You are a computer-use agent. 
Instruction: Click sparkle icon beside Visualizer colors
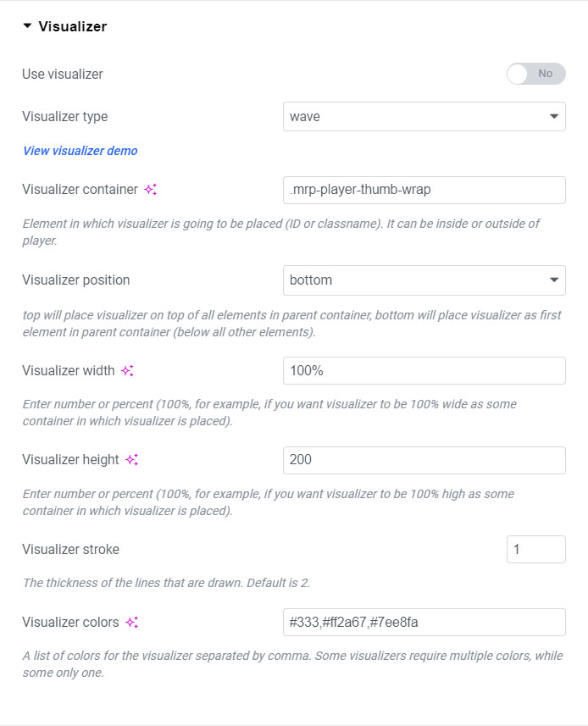click(x=131, y=622)
